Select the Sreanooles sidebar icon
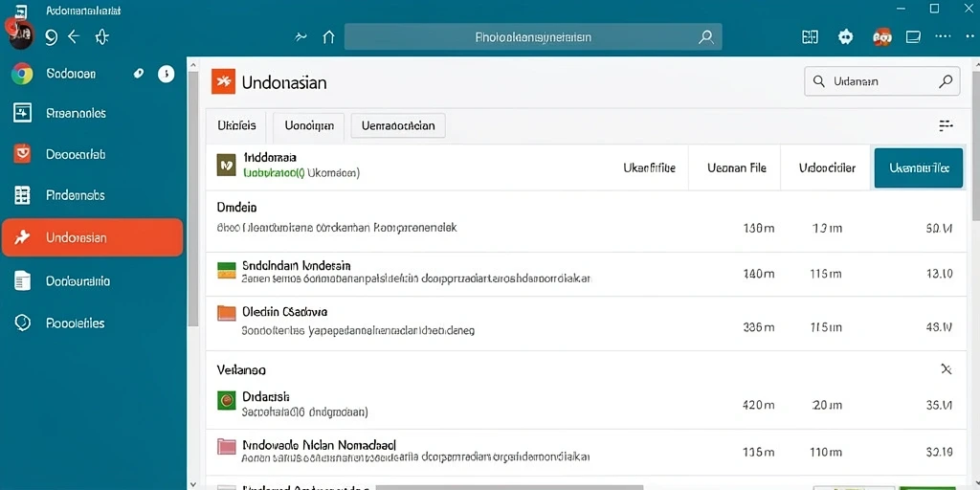The height and width of the screenshot is (490, 980). pos(22,113)
